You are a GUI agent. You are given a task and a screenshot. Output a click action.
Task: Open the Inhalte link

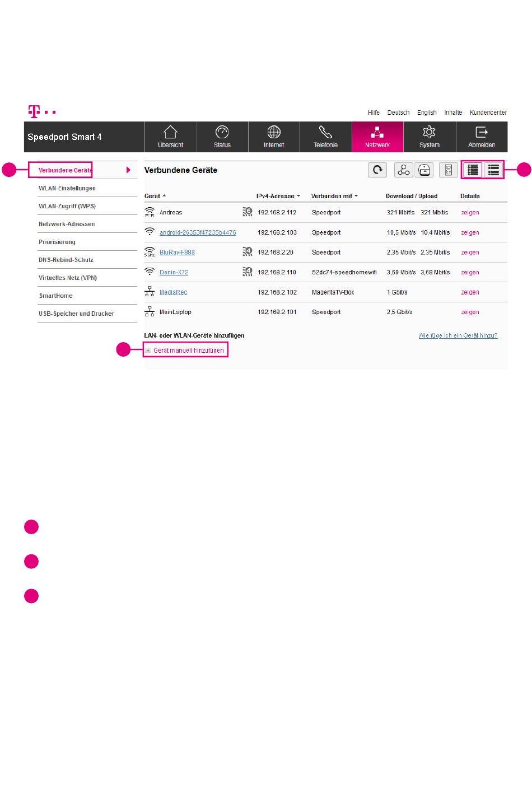pos(453,113)
